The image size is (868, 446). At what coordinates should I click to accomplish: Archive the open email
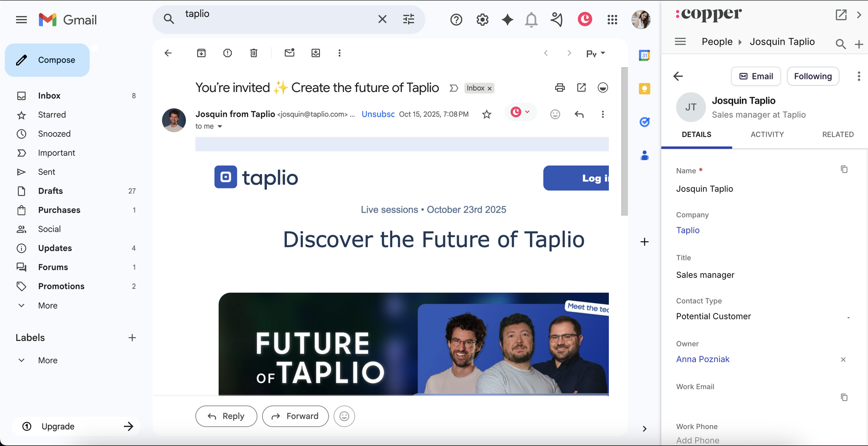pyautogui.click(x=201, y=52)
